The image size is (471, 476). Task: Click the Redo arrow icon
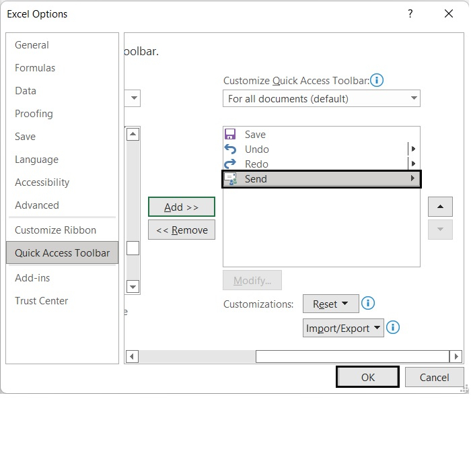click(230, 164)
